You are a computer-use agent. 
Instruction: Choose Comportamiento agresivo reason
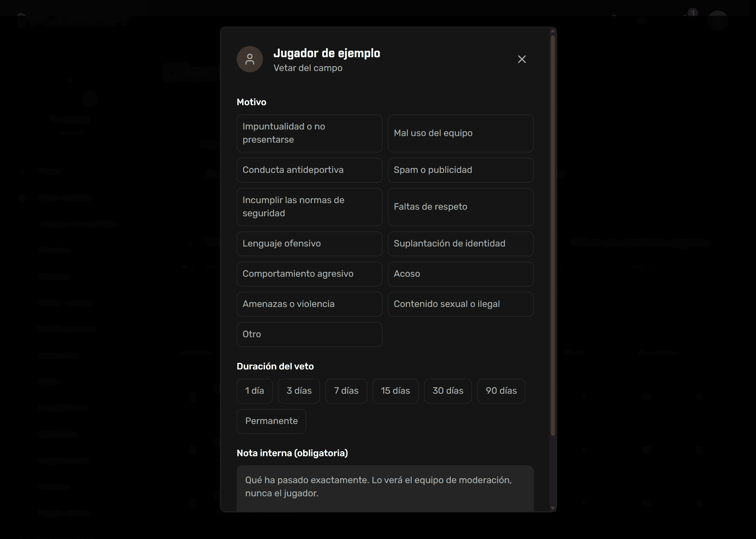[x=309, y=274]
